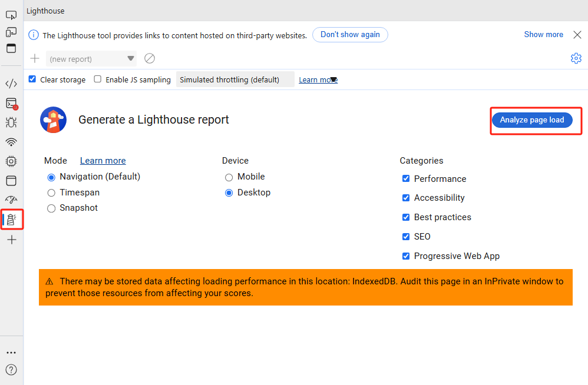Click the warning triangle icon
Viewport: 588px width, 385px height.
[49, 281]
